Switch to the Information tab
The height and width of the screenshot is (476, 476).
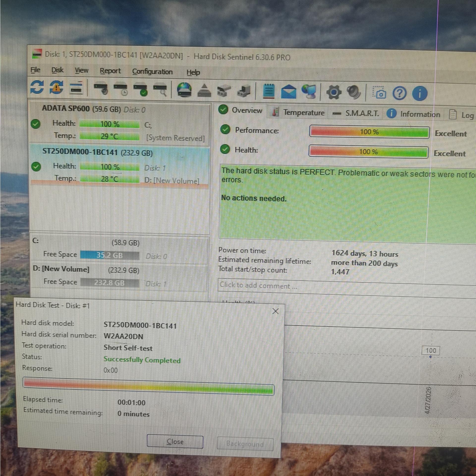point(413,114)
